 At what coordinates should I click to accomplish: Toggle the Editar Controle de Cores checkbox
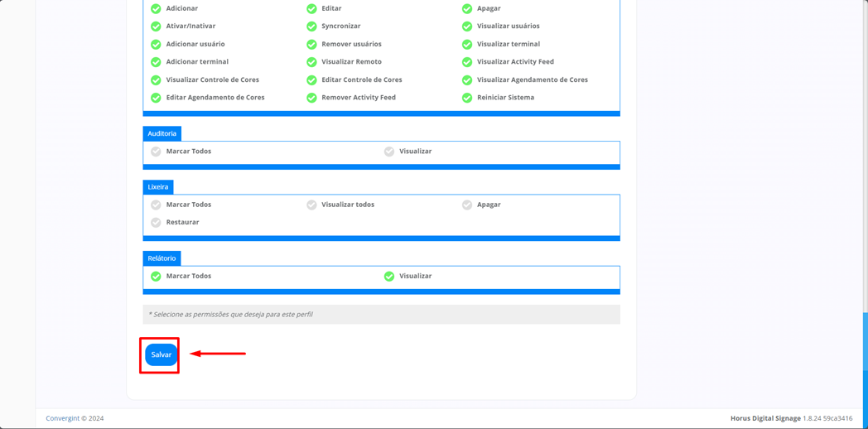(x=311, y=80)
